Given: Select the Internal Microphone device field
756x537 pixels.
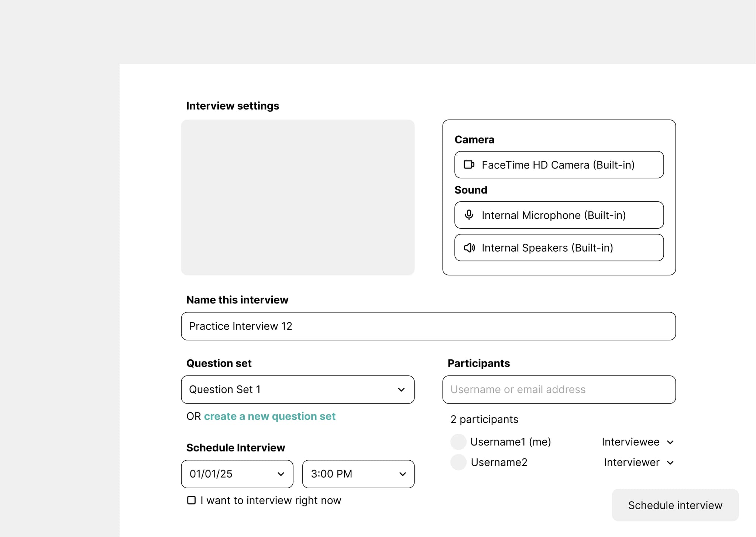Looking at the screenshot, I should 559,215.
